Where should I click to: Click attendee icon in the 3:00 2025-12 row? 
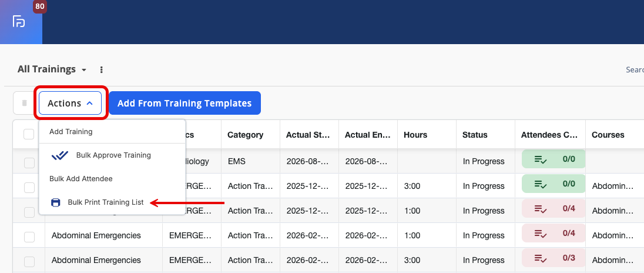click(540, 184)
